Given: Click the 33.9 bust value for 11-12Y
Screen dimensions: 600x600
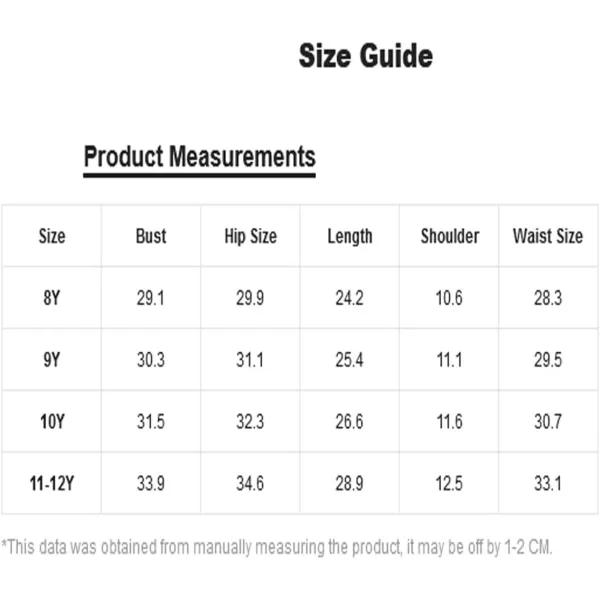Looking at the screenshot, I should pyautogui.click(x=151, y=484).
